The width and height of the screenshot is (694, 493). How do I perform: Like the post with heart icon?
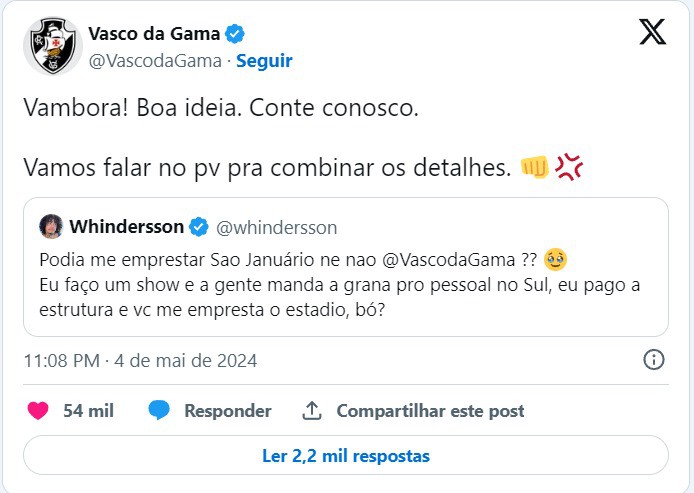click(x=38, y=411)
